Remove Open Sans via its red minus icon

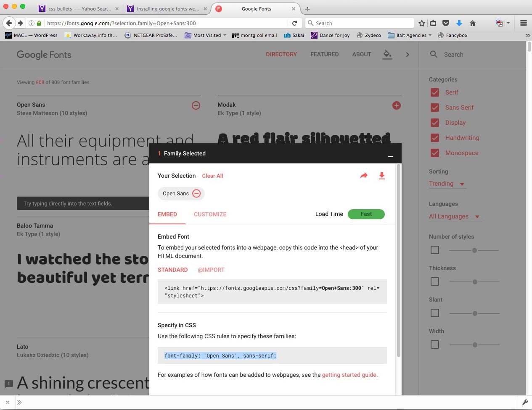pyautogui.click(x=196, y=105)
